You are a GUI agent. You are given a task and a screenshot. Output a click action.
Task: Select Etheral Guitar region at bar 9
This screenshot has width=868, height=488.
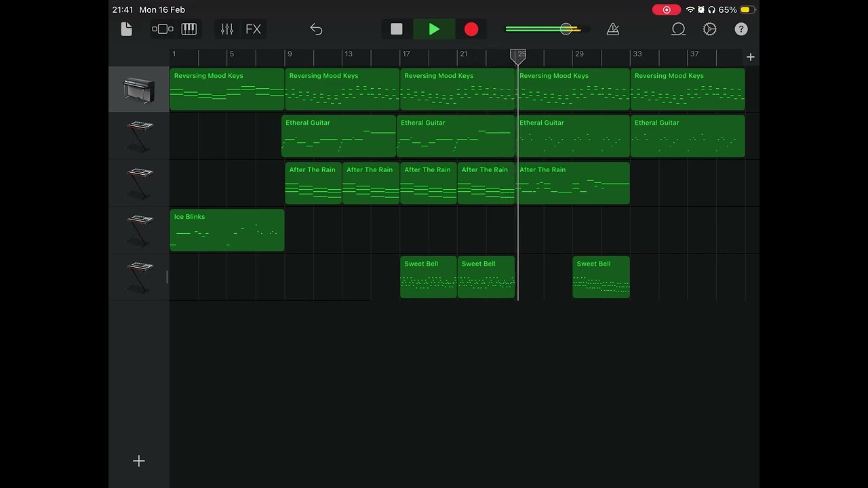pyautogui.click(x=339, y=136)
